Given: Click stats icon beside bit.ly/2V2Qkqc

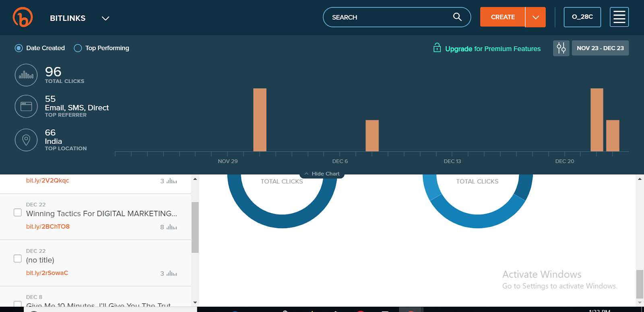Looking at the screenshot, I should [x=172, y=181].
